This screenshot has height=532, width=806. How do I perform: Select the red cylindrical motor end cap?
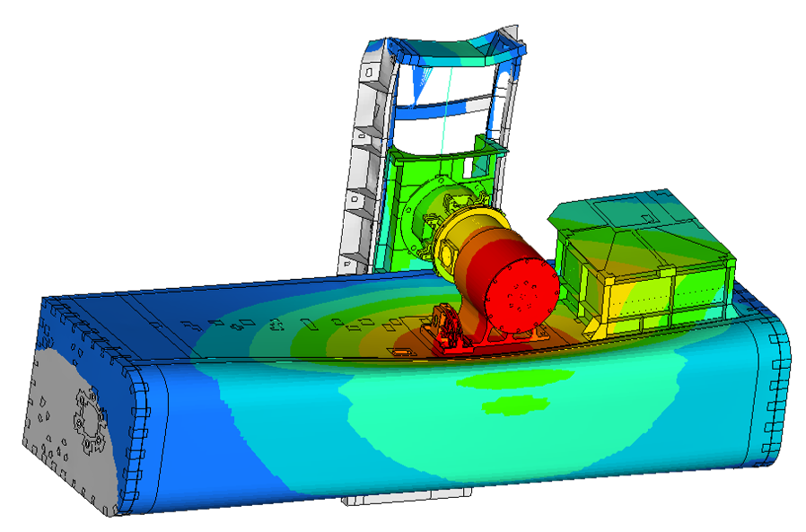(521, 293)
